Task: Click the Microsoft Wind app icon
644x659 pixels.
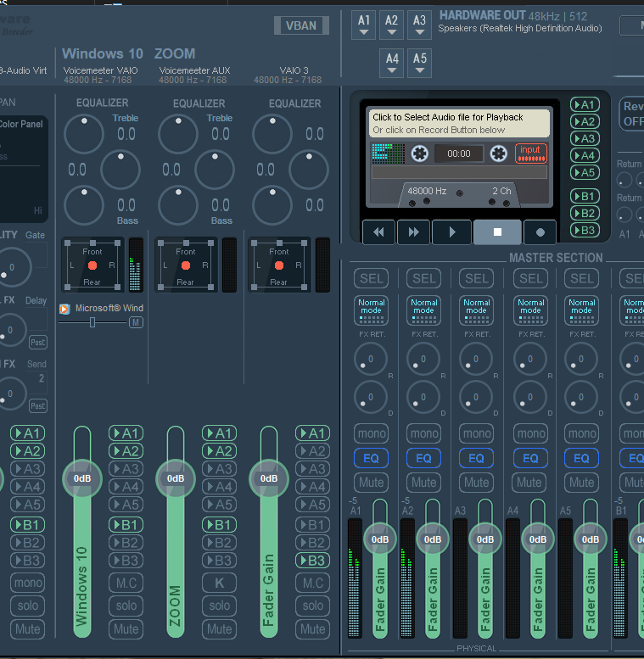Action: tap(64, 309)
